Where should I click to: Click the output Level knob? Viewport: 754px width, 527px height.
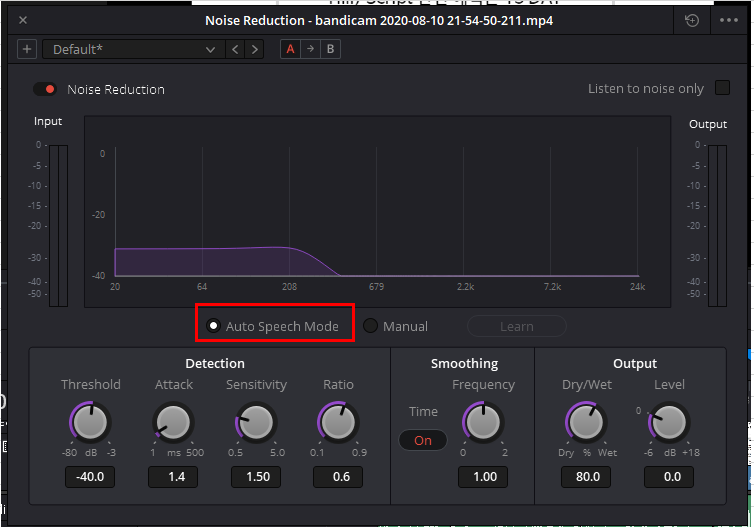pos(669,422)
